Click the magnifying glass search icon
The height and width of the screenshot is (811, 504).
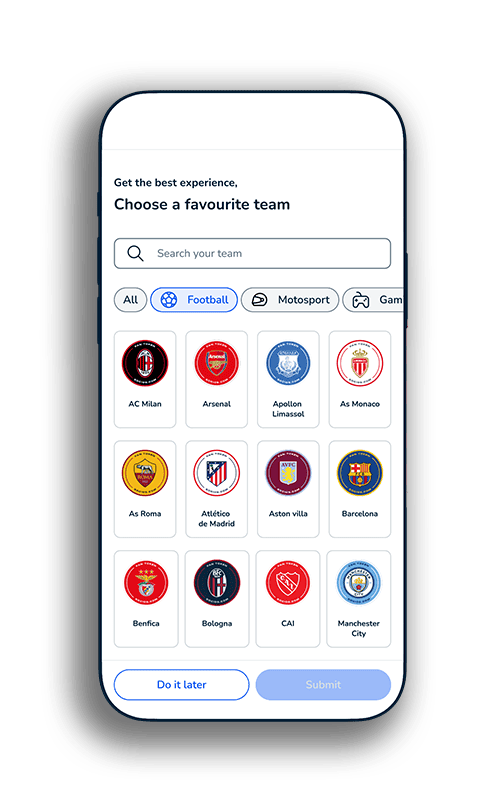click(x=136, y=253)
